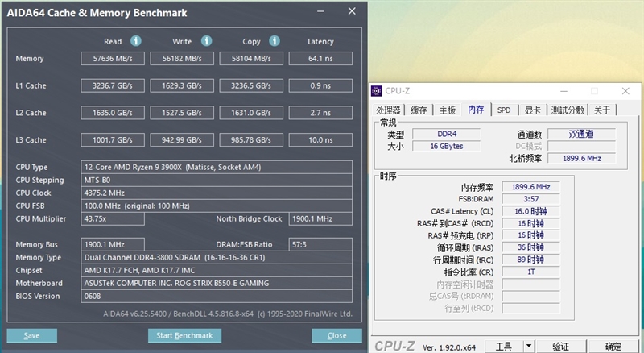Viewport: 644px width, 353px height.
Task: Minimize the CPU-Z window
Action: pos(563,91)
